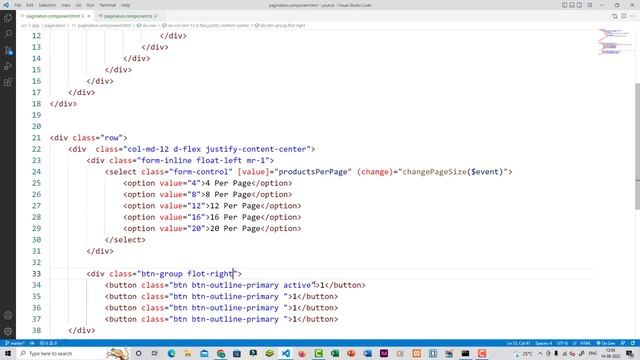Open the Windows Task View icon
640x360 pixels.
[x=154, y=353]
